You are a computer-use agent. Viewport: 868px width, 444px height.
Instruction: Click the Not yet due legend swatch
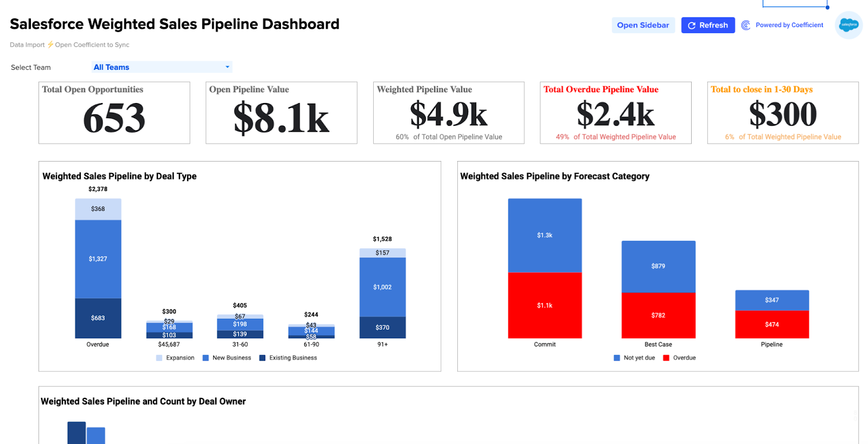617,358
